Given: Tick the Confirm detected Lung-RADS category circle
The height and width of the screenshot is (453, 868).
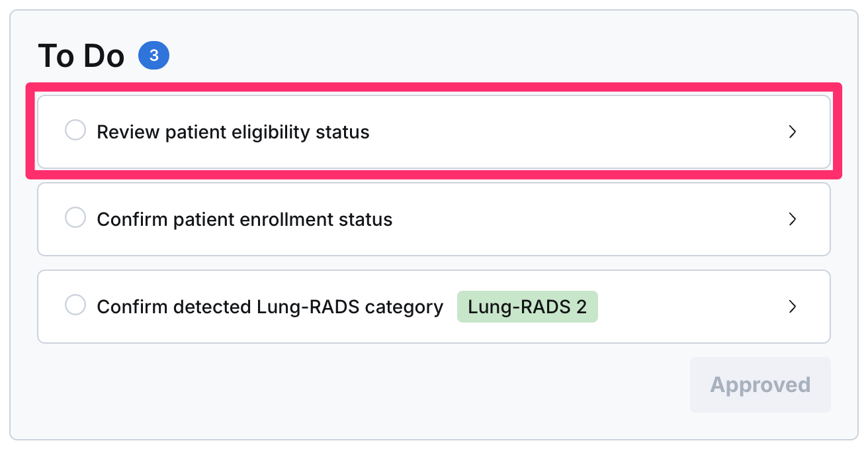Looking at the screenshot, I should [75, 305].
